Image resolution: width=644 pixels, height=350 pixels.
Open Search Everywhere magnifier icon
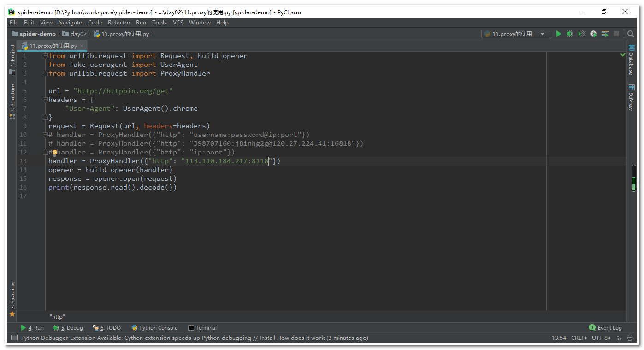point(631,34)
